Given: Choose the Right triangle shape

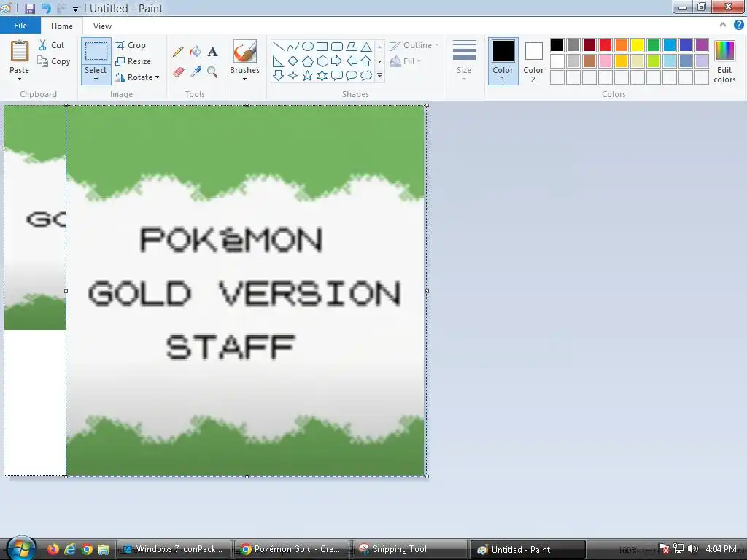Looking at the screenshot, I should click(x=278, y=61).
